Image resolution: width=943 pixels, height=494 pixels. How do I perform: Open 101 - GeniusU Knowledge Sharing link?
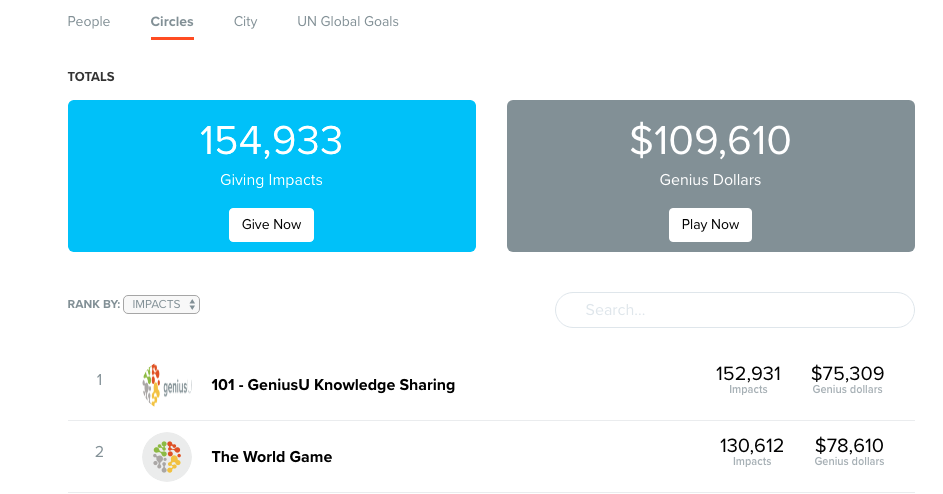333,385
